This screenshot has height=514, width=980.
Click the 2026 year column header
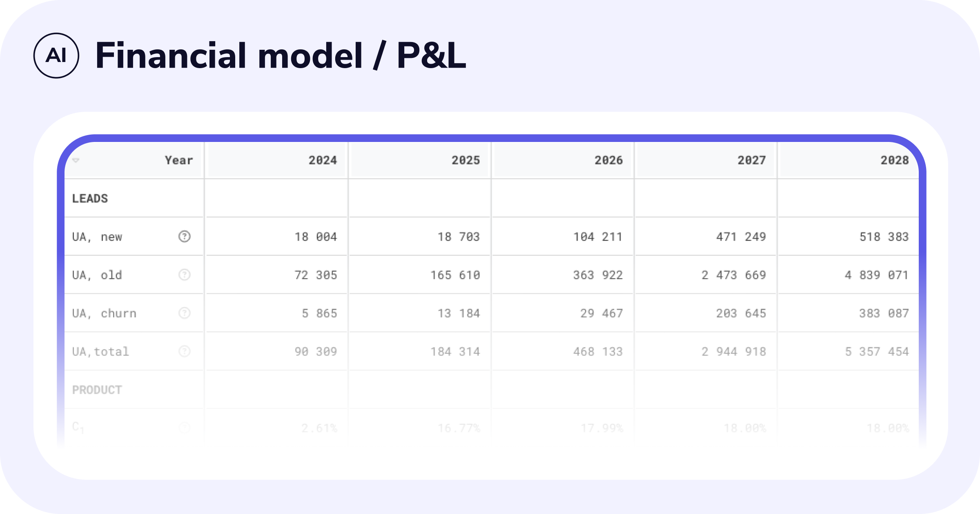[608, 160]
